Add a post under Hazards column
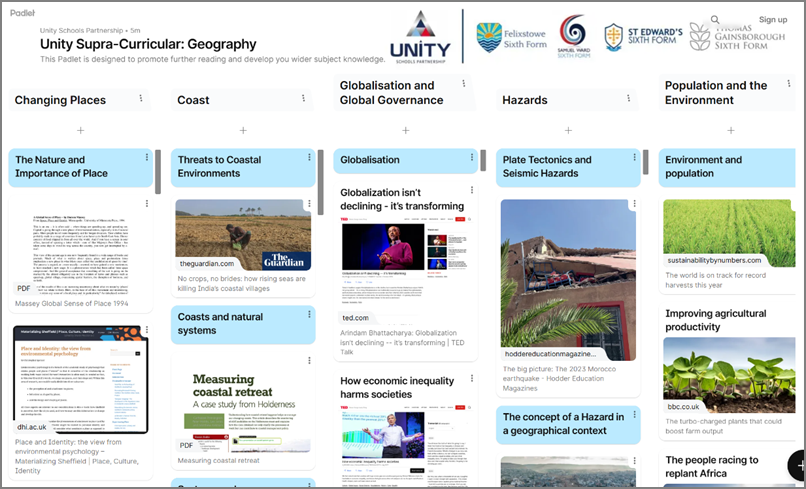Viewport: 806px width, 489px height. (568, 130)
